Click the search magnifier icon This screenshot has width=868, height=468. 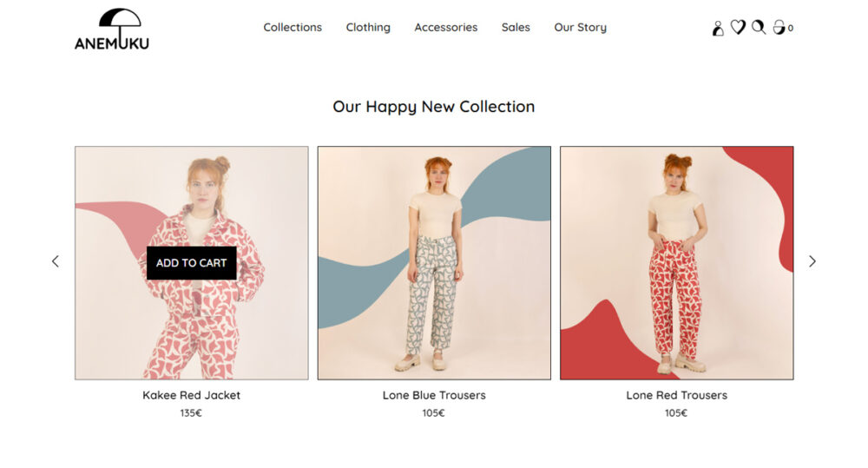pos(759,28)
